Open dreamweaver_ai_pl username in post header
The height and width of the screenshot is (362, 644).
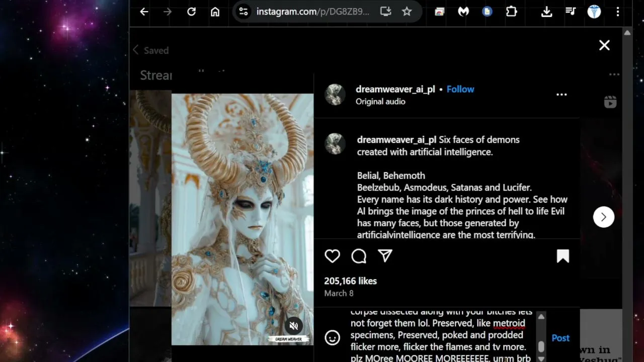pos(395,89)
